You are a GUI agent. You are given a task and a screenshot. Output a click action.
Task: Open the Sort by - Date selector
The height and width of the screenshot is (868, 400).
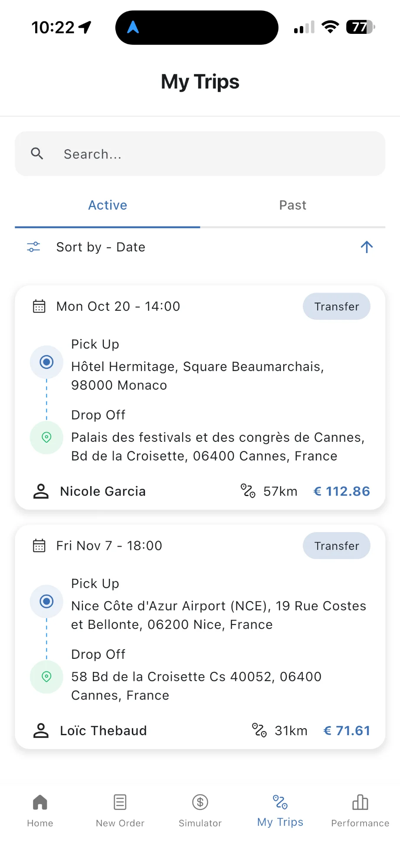[101, 247]
